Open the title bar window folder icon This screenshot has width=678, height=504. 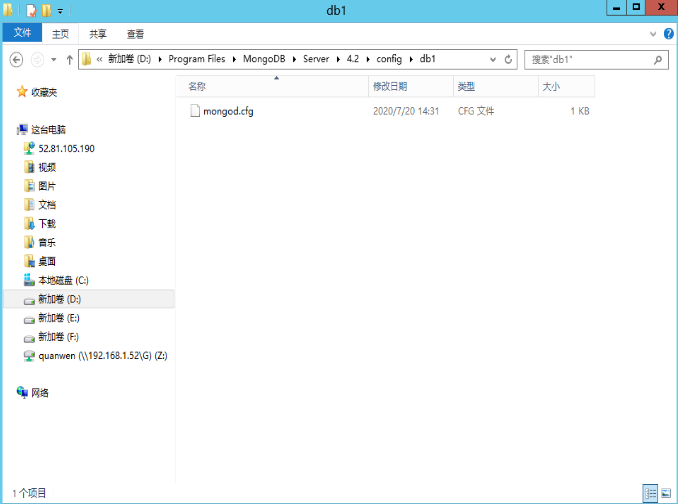click(8, 10)
